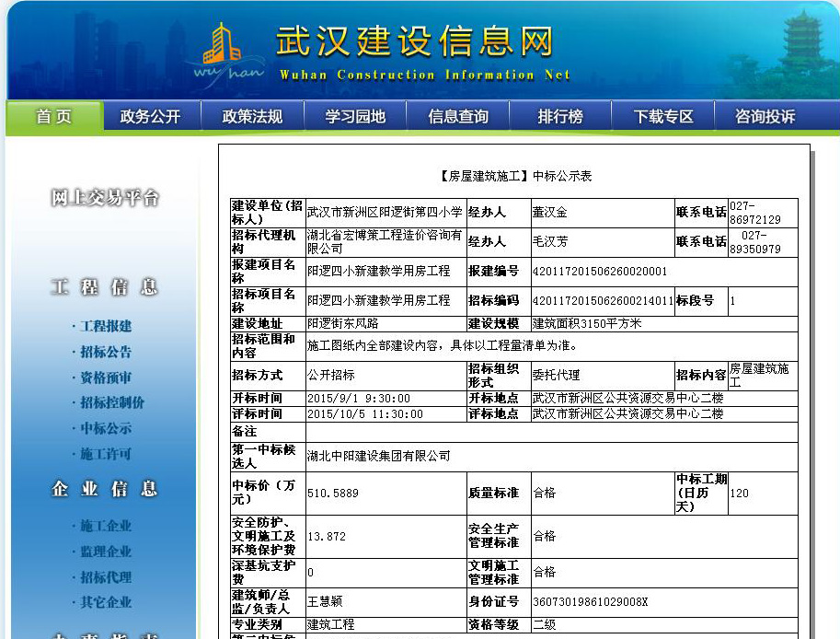View 招标控制价 in the sidebar
The image size is (840, 639).
pyautogui.click(x=111, y=402)
